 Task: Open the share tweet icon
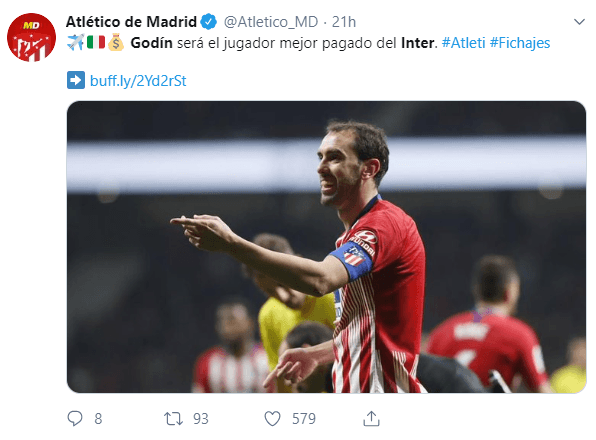click(371, 419)
